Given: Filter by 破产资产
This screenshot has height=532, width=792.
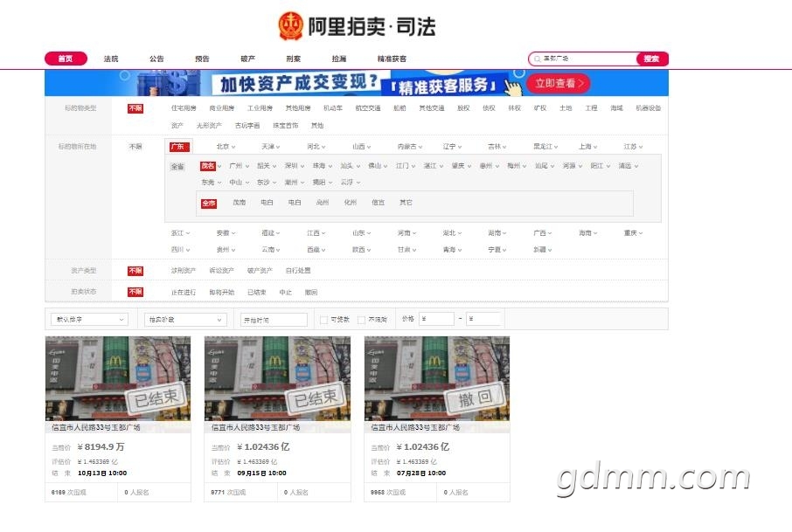Looking at the screenshot, I should point(260,271).
